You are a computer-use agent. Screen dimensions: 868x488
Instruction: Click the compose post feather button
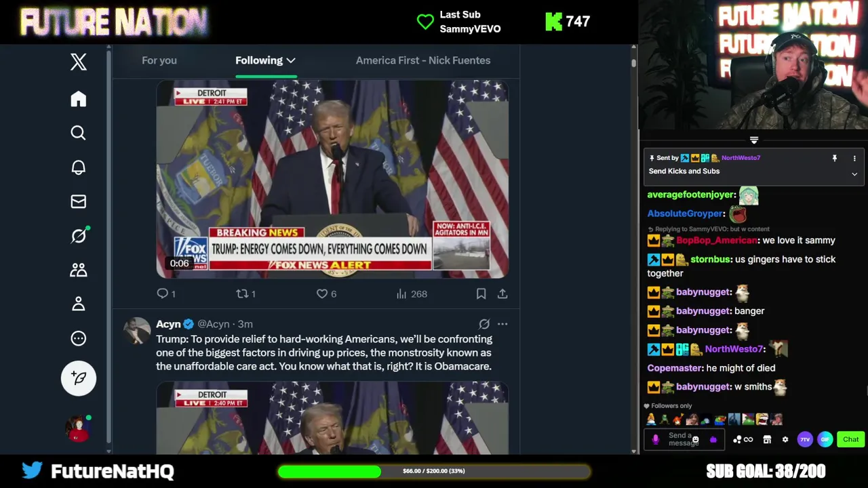pyautogui.click(x=79, y=378)
